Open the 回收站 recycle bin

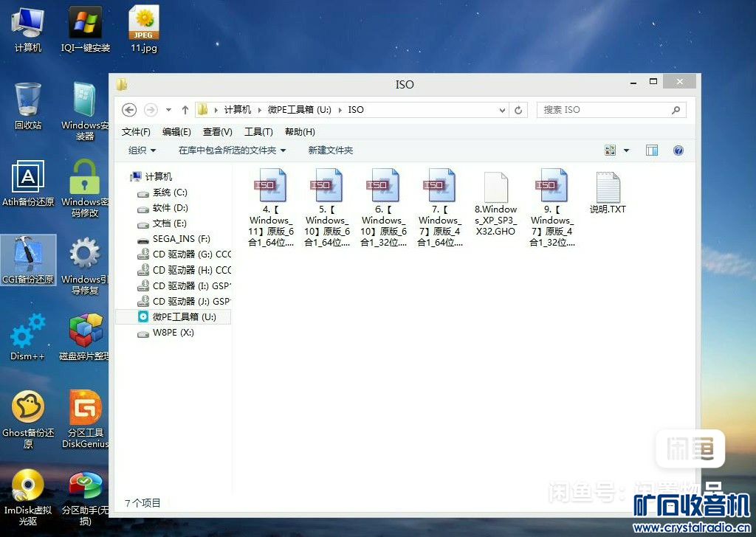tap(28, 106)
